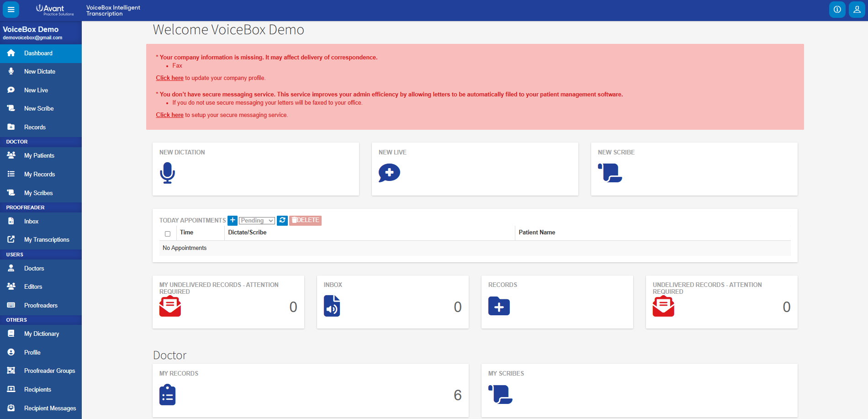The height and width of the screenshot is (419, 868).
Task: Open the Pending status dropdown
Action: tap(257, 221)
